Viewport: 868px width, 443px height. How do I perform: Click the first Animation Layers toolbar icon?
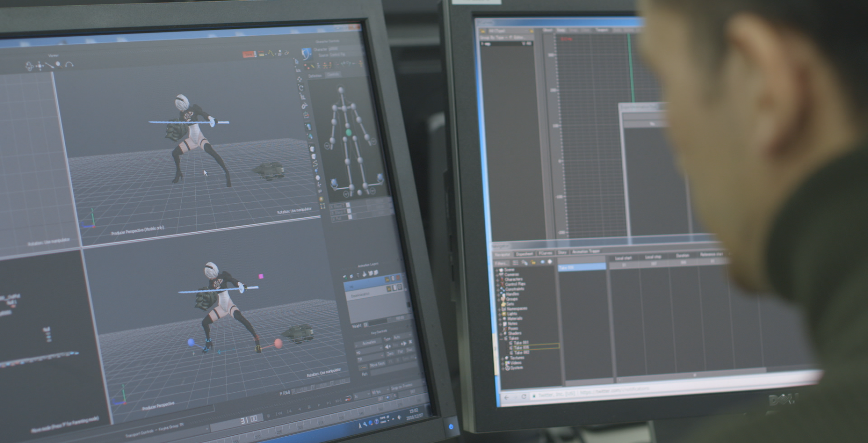pos(345,277)
